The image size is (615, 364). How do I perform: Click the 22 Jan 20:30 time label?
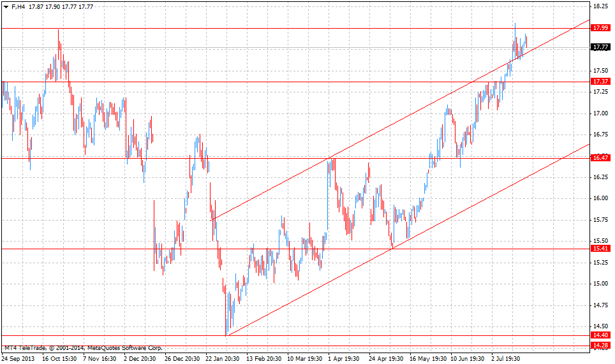pos(223,358)
